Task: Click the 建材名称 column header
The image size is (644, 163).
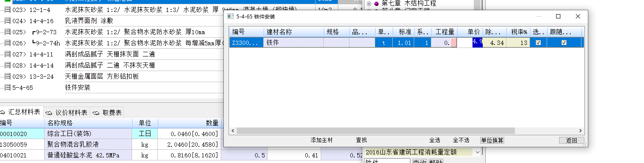Action: (294, 32)
